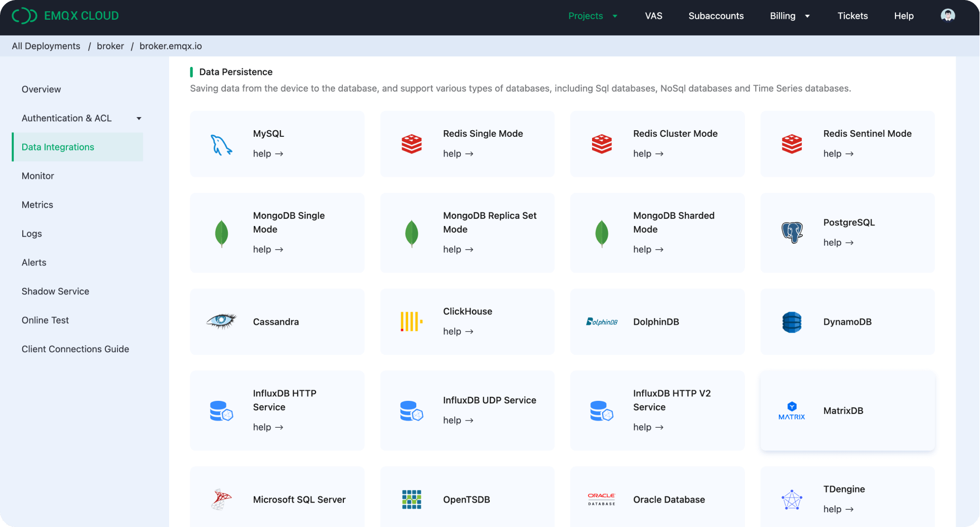980x527 pixels.
Task: Click the ClickHouse yellow bars icon
Action: (x=411, y=322)
